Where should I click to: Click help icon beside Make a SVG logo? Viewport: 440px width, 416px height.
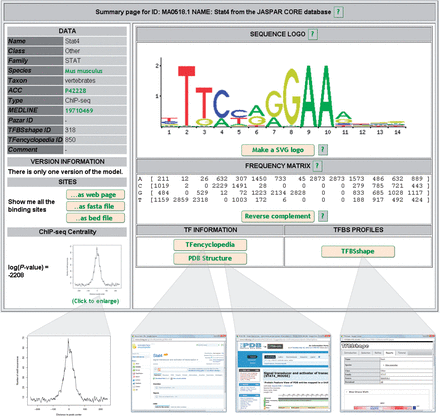pyautogui.click(x=322, y=150)
